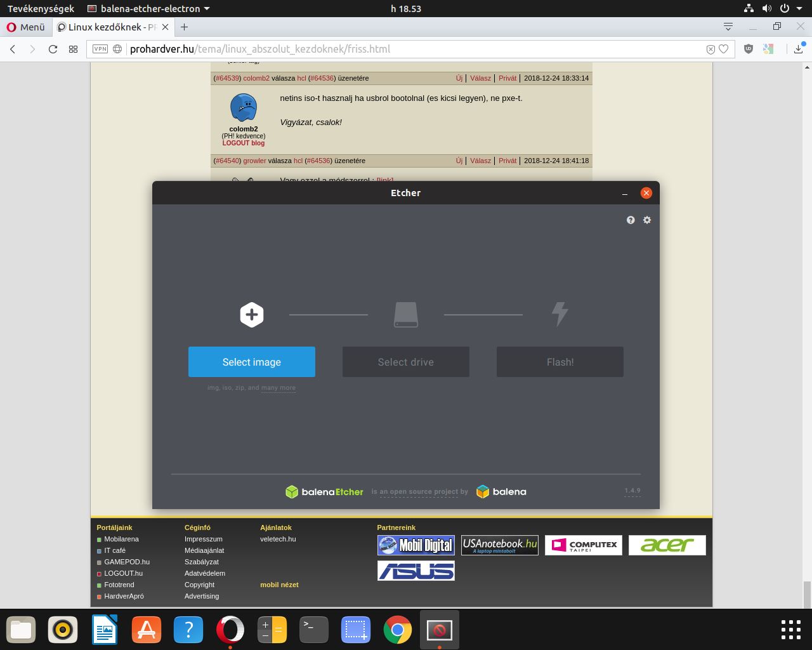
Task: Open Rhythmbox speaker icon in dock
Action: click(63, 630)
